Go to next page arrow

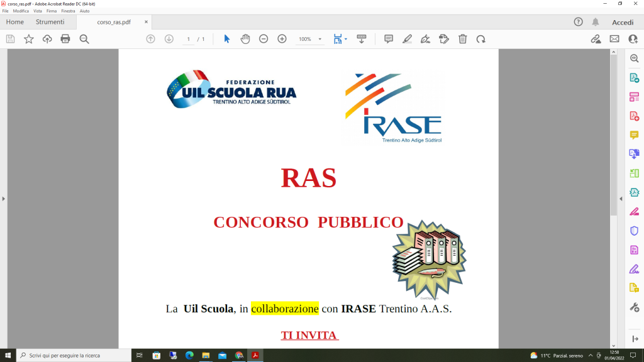[x=169, y=39]
